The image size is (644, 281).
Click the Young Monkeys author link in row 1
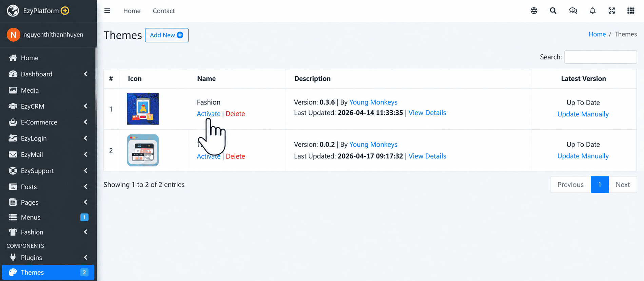click(x=373, y=102)
